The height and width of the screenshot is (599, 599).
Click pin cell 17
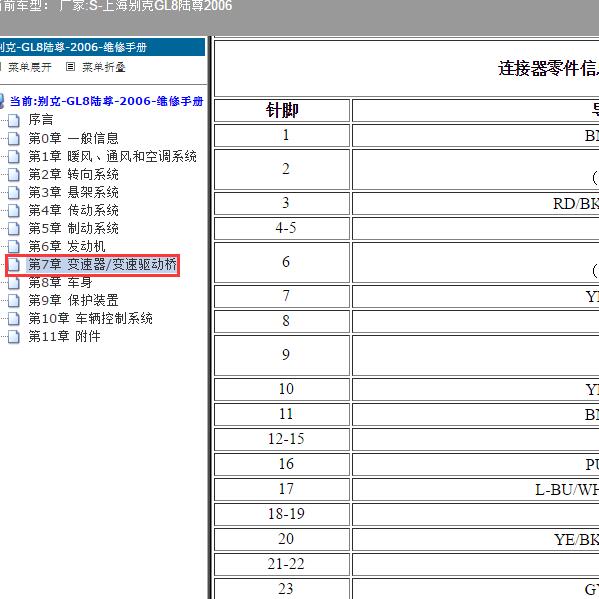click(282, 489)
